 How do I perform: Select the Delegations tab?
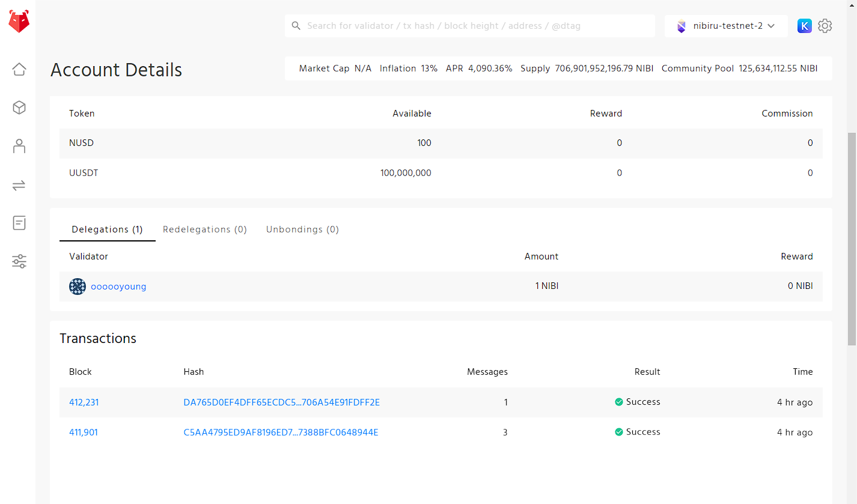pos(107,229)
